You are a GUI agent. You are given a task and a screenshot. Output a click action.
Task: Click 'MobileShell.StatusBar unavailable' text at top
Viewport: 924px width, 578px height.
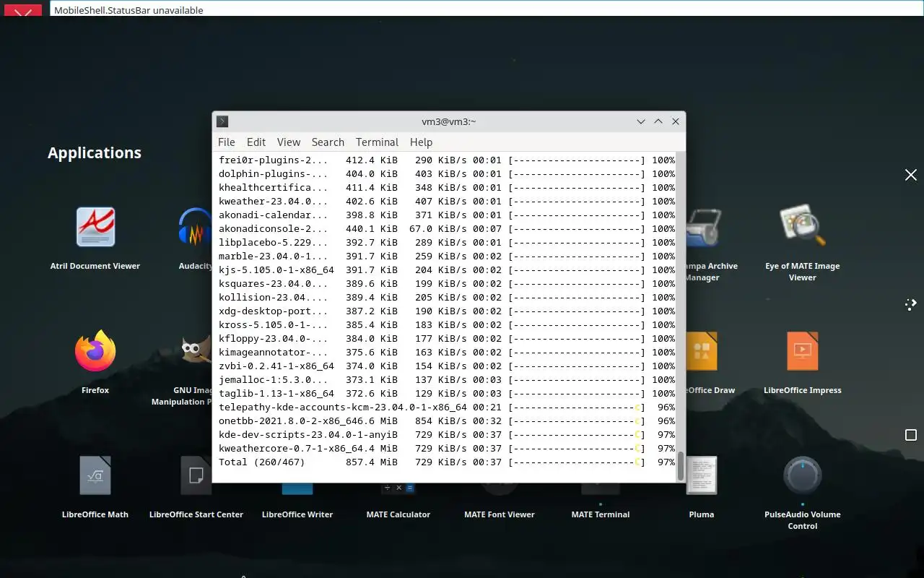128,10
